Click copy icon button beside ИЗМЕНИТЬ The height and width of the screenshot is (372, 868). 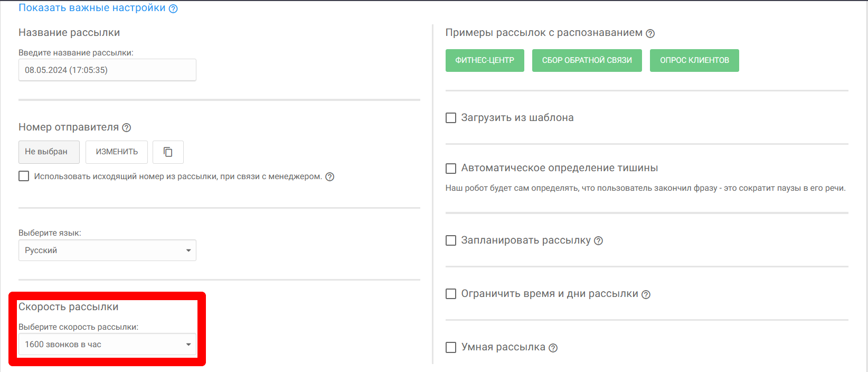click(168, 152)
